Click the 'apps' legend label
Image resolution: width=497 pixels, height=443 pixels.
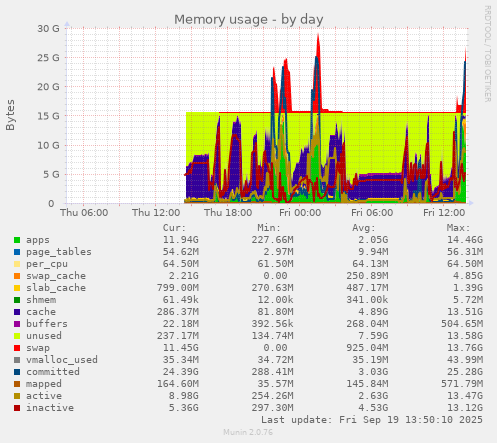(38, 240)
